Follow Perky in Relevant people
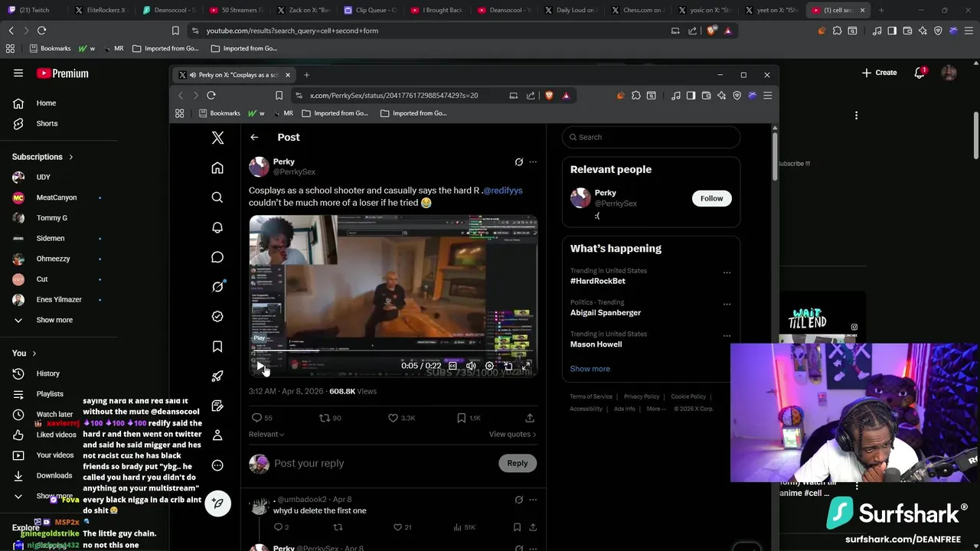This screenshot has width=980, height=551. 711,198
